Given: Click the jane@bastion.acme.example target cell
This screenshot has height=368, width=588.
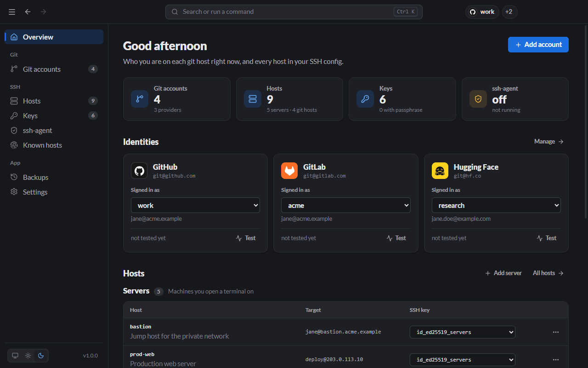Looking at the screenshot, I should [x=343, y=332].
